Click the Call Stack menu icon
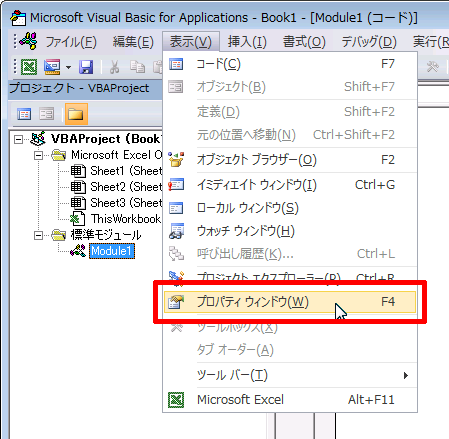 point(176,254)
